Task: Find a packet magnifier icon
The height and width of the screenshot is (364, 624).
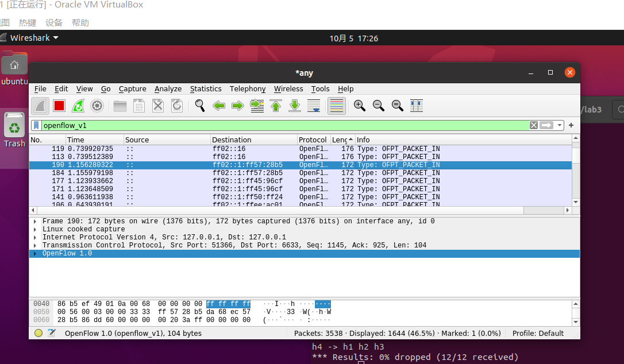Action: [200, 106]
